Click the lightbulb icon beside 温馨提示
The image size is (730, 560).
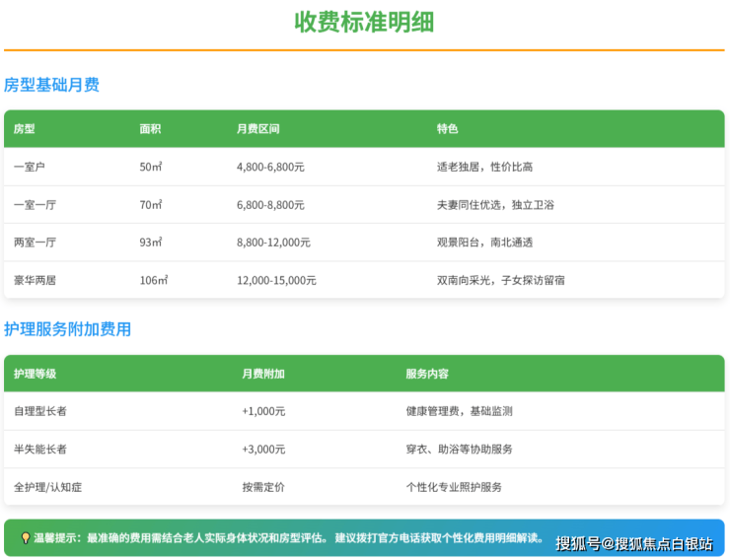click(26, 538)
